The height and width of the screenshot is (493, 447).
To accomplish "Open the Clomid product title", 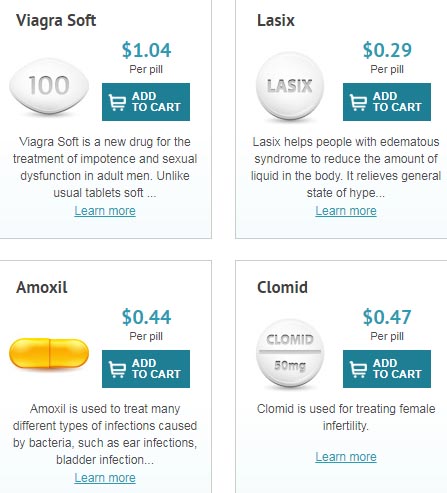I will pos(282,287).
